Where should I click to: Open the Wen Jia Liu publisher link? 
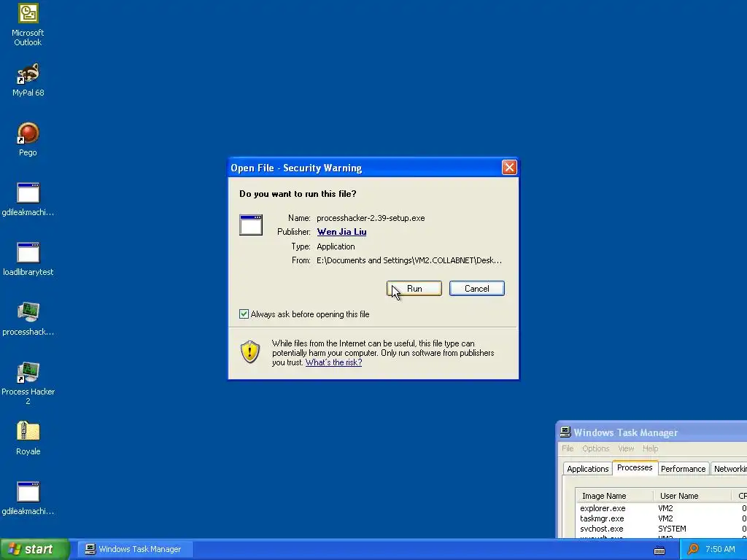click(341, 232)
